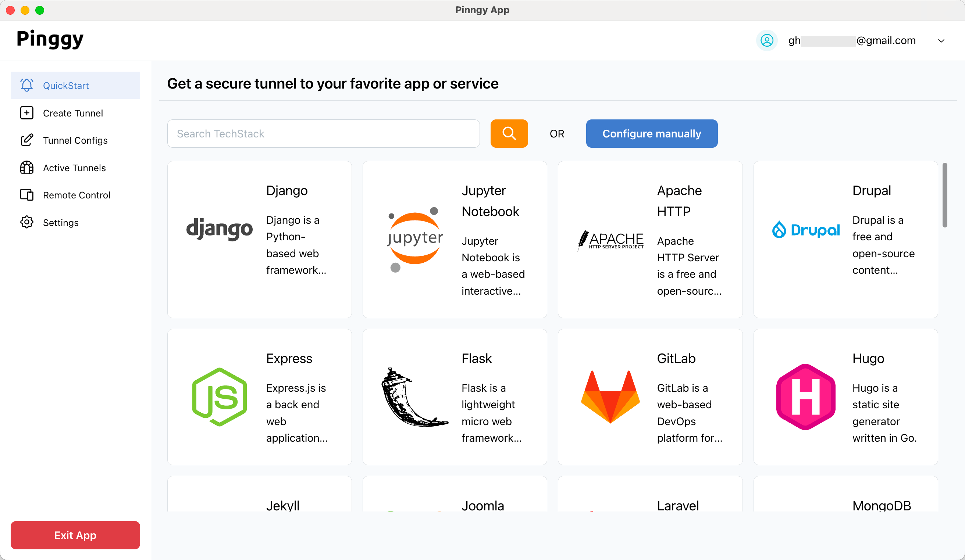Click the Drupal description text
The image size is (965, 560).
[883, 245]
